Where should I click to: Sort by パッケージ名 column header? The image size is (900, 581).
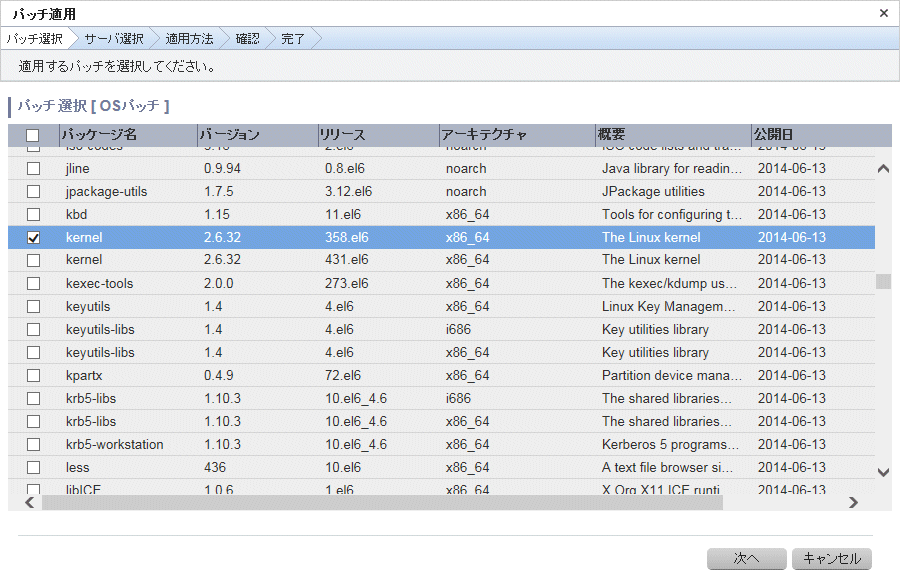128,135
